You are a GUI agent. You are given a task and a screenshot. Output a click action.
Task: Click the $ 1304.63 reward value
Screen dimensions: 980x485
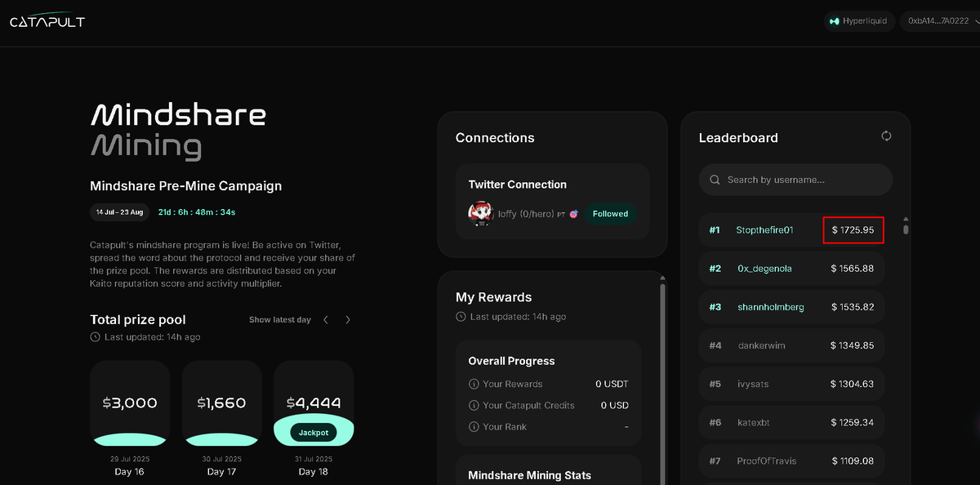tap(853, 384)
